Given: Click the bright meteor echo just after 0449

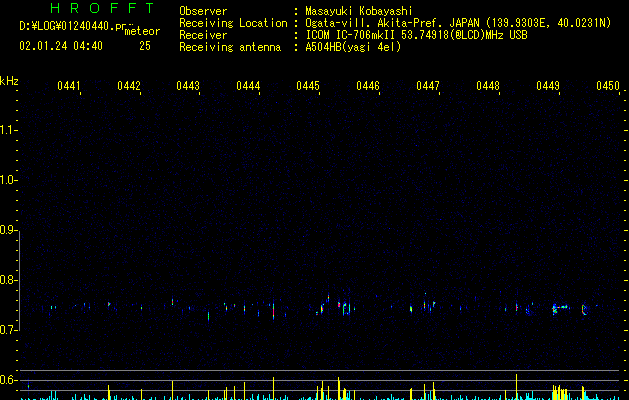Looking at the screenshot, I should [560, 309].
